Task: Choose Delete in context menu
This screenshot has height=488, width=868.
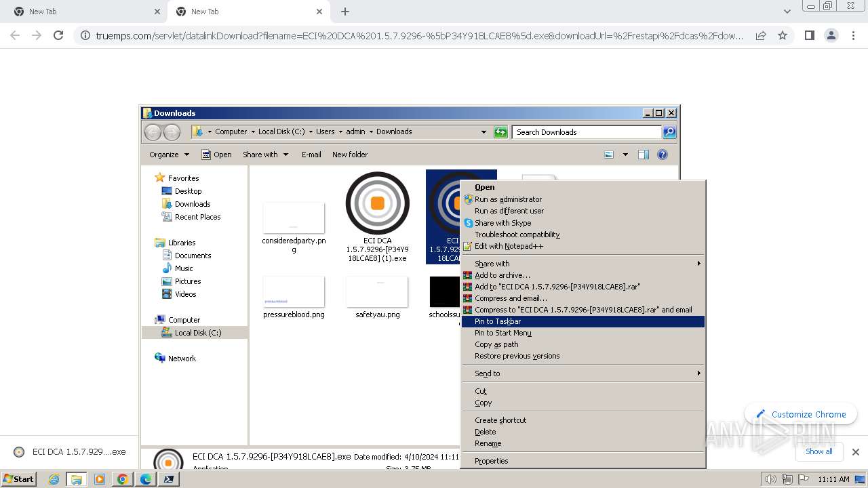Action: click(x=583, y=432)
